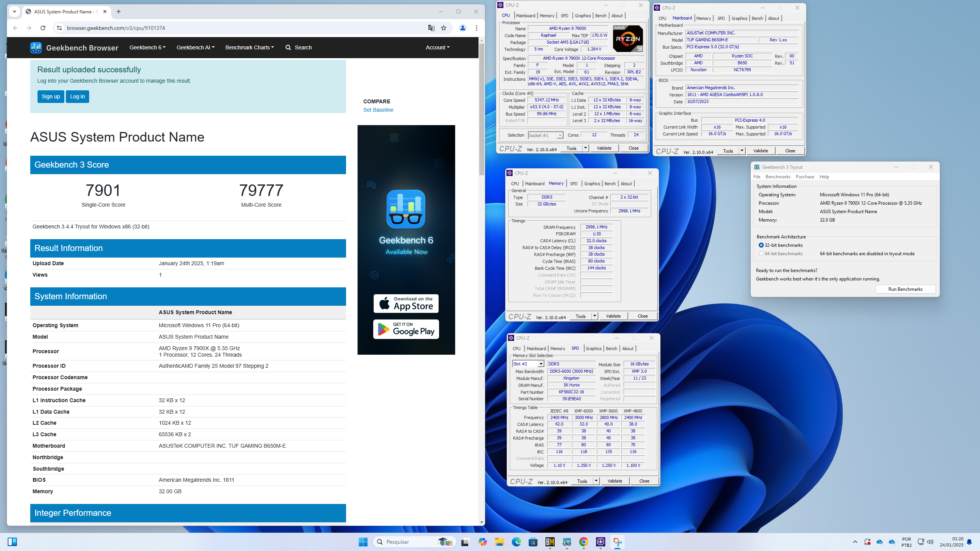980x551 pixels.
Task: Show hidden system tray icons
Action: [855, 542]
